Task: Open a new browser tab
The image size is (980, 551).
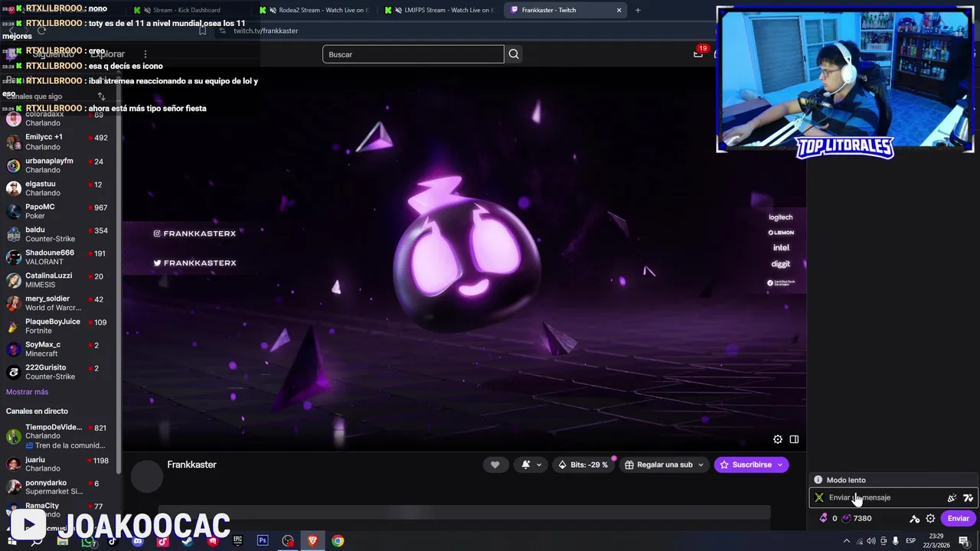Action: click(638, 10)
